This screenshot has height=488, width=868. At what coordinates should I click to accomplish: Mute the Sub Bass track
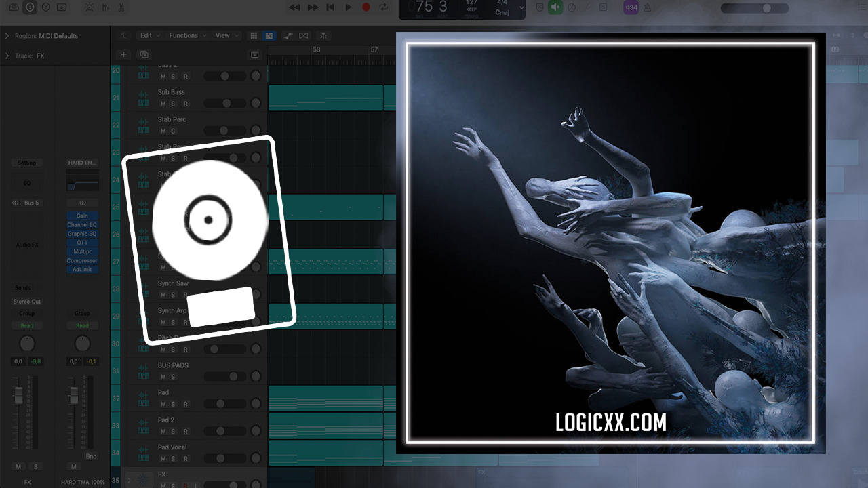(163, 104)
